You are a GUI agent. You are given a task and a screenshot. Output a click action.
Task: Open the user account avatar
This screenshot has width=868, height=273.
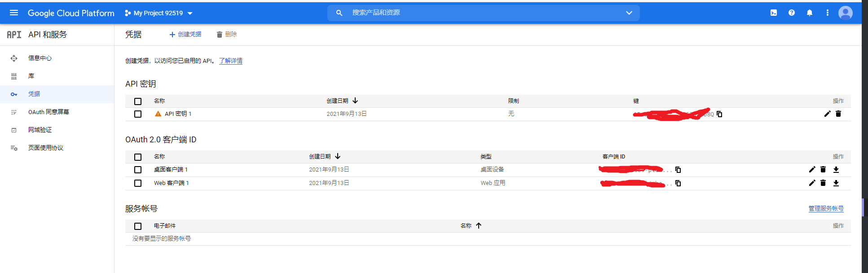(x=846, y=13)
